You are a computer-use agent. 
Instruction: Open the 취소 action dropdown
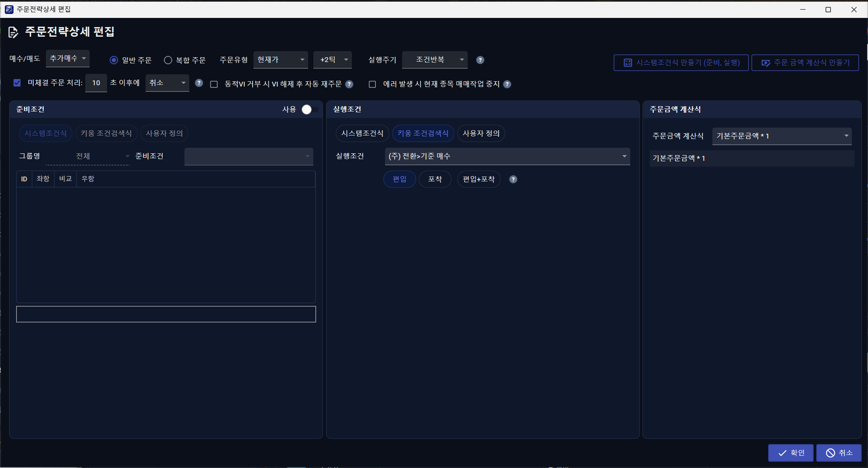point(167,83)
